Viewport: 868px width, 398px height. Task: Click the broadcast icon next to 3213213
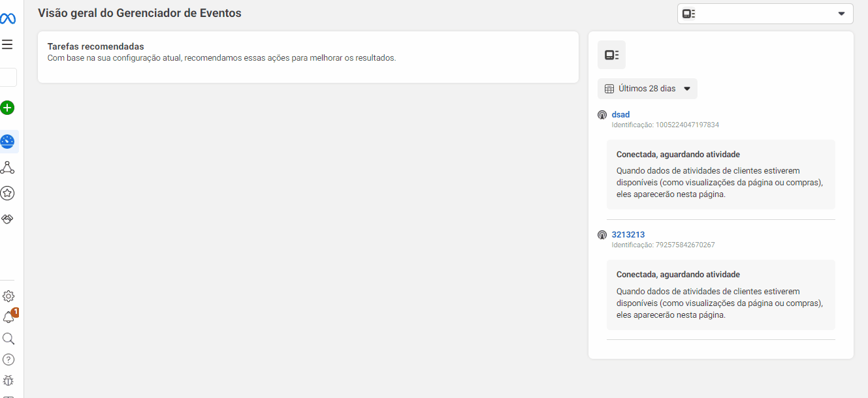pos(602,234)
